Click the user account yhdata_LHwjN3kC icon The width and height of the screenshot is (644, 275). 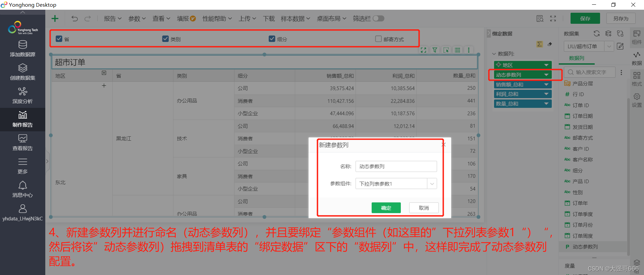22,213
